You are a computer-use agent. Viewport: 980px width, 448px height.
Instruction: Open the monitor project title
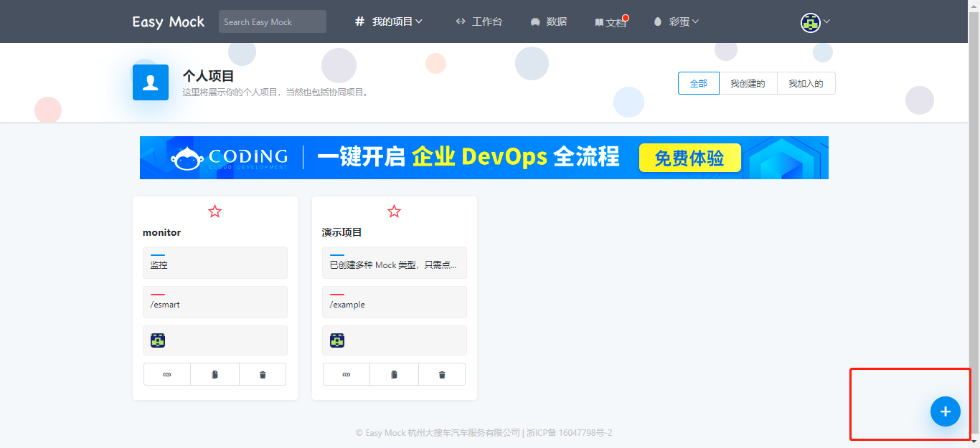click(162, 232)
